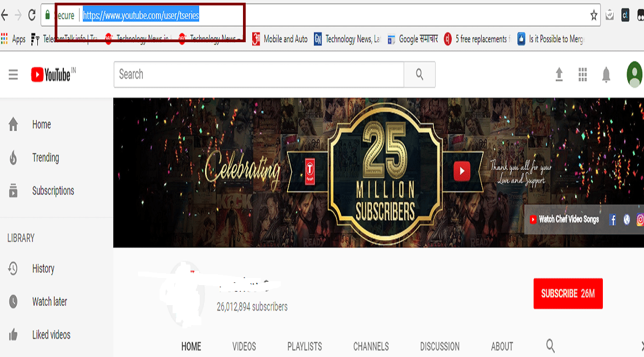Switch to the VIDEOS tab
The height and width of the screenshot is (357, 644).
[244, 346]
